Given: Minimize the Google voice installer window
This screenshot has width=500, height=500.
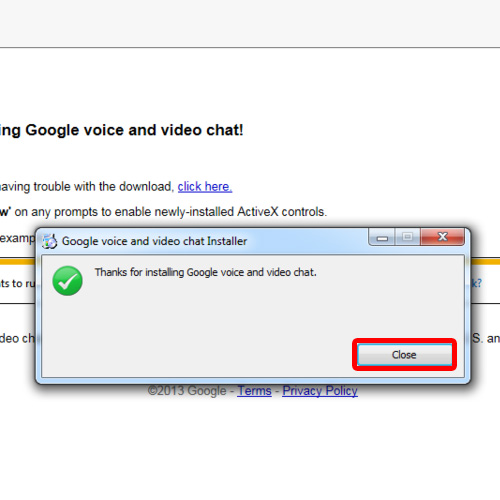Looking at the screenshot, I should point(382,237).
